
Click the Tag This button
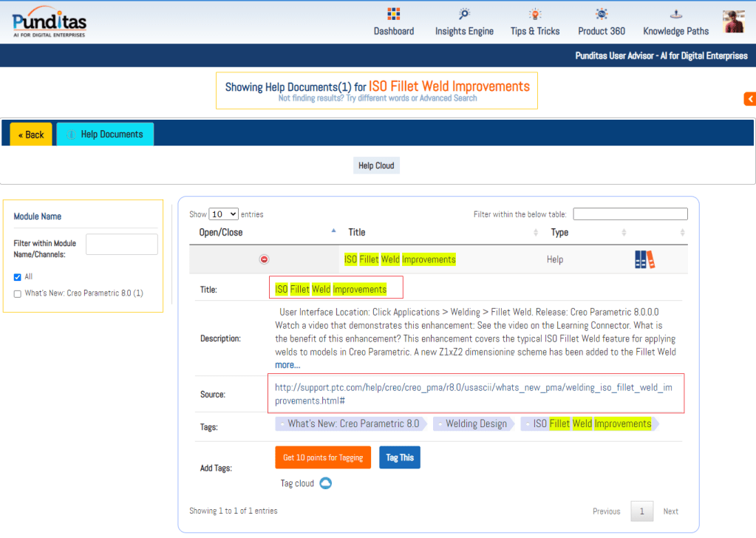tap(399, 457)
